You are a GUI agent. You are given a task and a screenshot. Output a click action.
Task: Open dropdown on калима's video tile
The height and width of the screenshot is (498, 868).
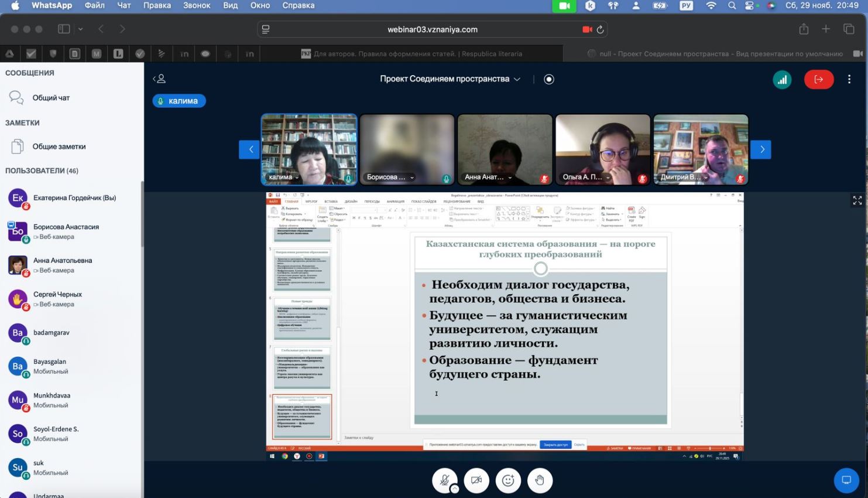tap(297, 178)
